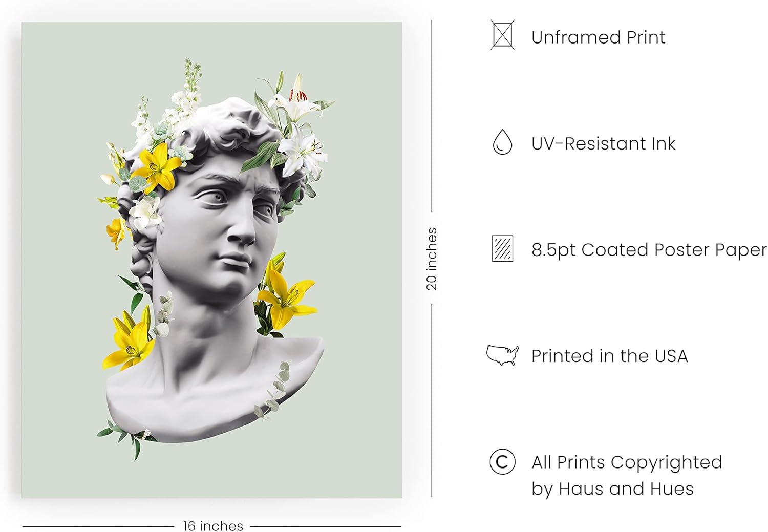Click the vertical "20 inches" height label

[432, 259]
